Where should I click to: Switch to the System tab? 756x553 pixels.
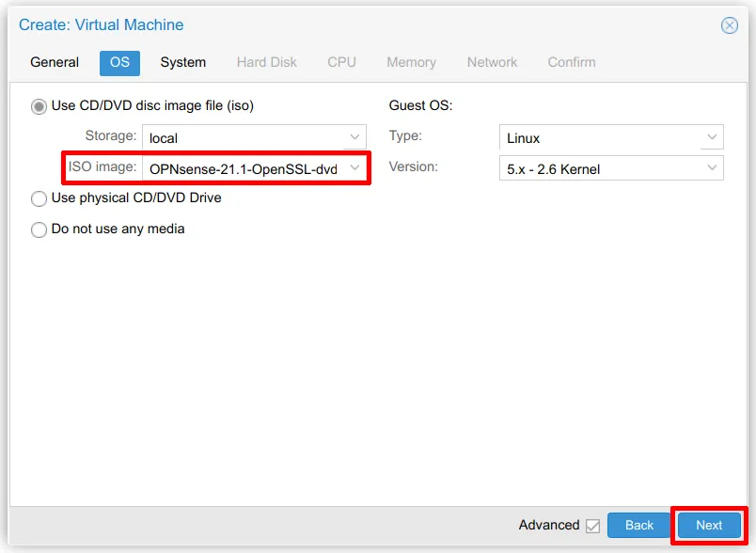click(x=182, y=62)
